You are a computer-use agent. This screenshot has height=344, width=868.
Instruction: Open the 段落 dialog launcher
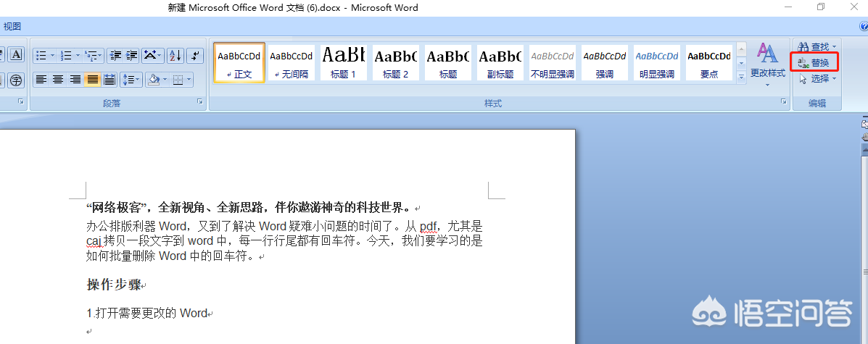coord(199,102)
